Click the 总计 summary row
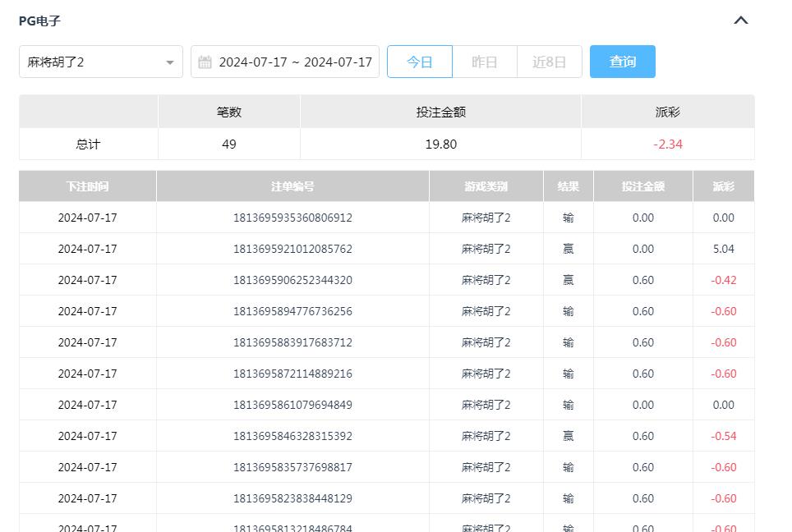 (x=87, y=144)
